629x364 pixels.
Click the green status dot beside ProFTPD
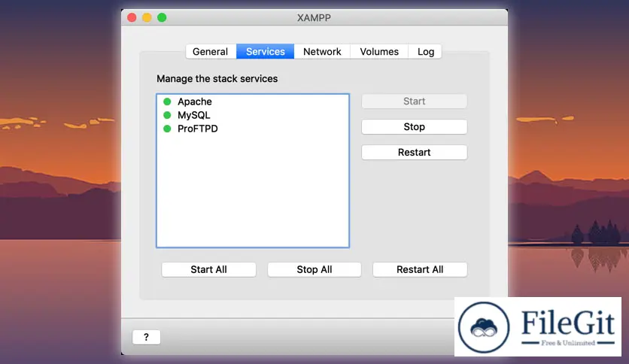[167, 129]
